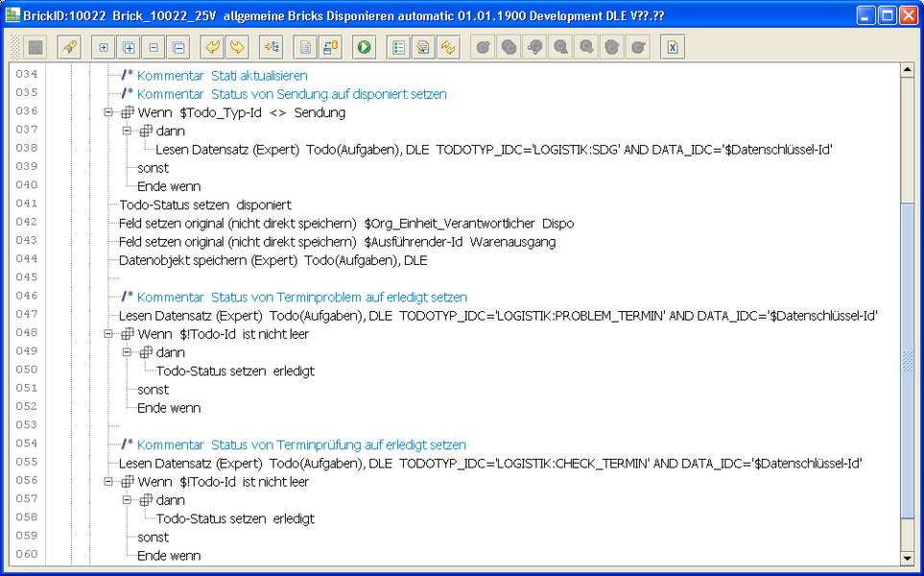Click the Excel export icon
The image size is (924, 576).
tap(673, 47)
